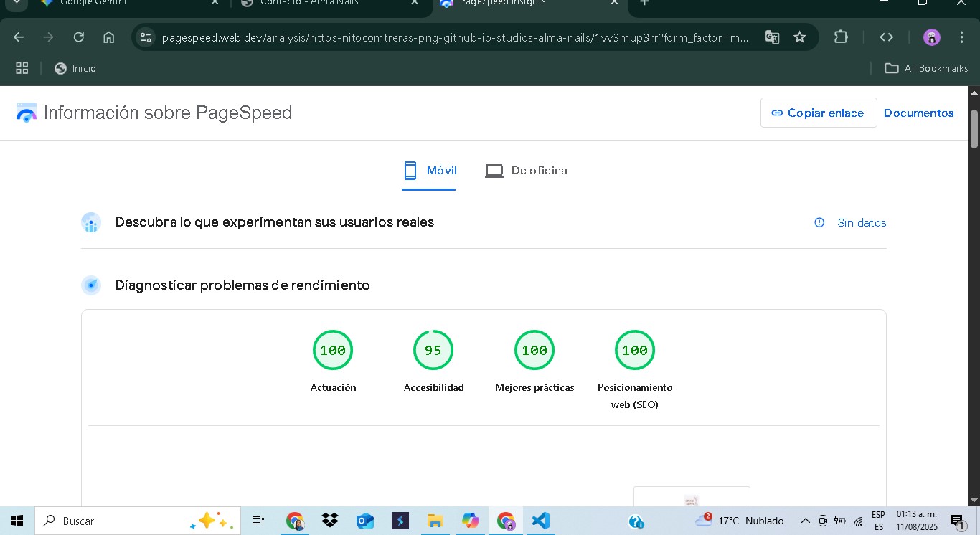Click the scrollbar down arrow
The image size is (980, 535).
tap(974, 500)
